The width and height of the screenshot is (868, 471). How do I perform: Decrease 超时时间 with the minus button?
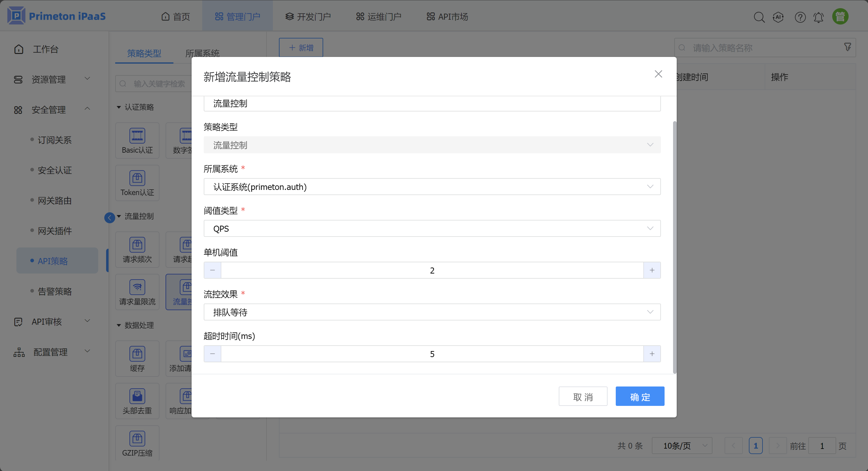click(x=212, y=353)
